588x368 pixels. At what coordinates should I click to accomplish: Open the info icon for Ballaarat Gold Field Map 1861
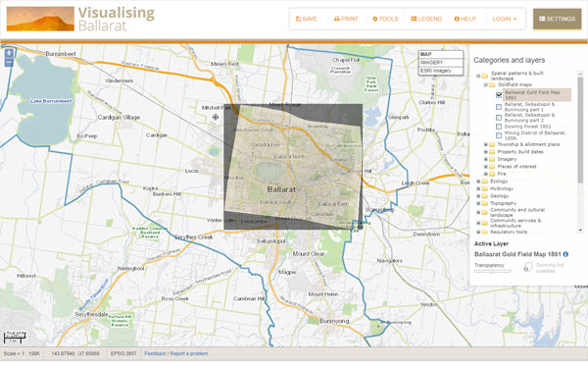coord(565,254)
